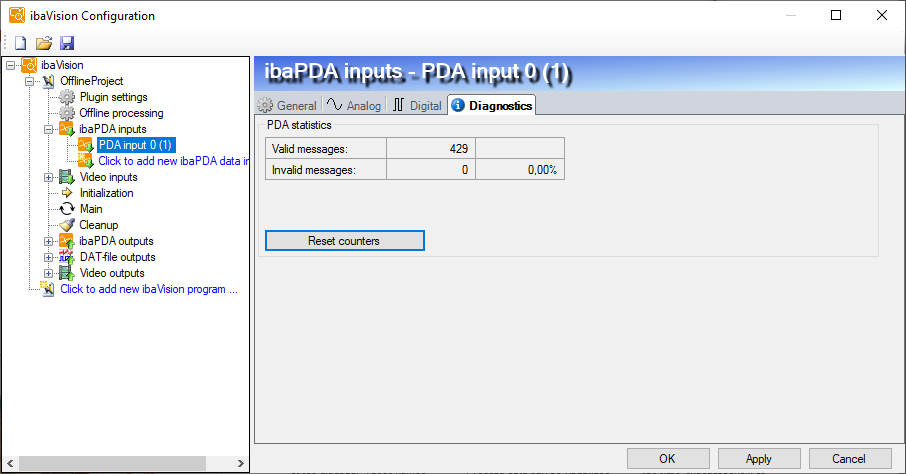Click the New file toolbar icon
This screenshot has height=474, width=906.
tap(21, 43)
